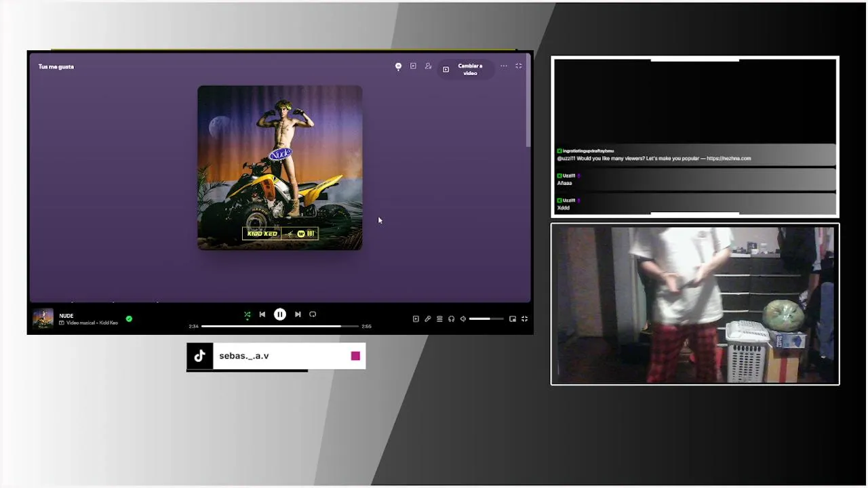Click the current time 2:34 label

194,327
